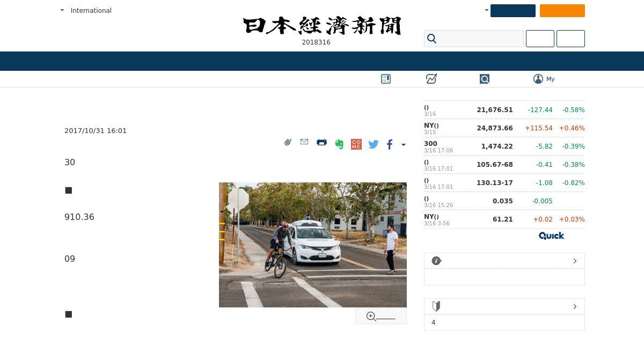
Task: Select the 0.035 yield value
Action: tap(503, 201)
